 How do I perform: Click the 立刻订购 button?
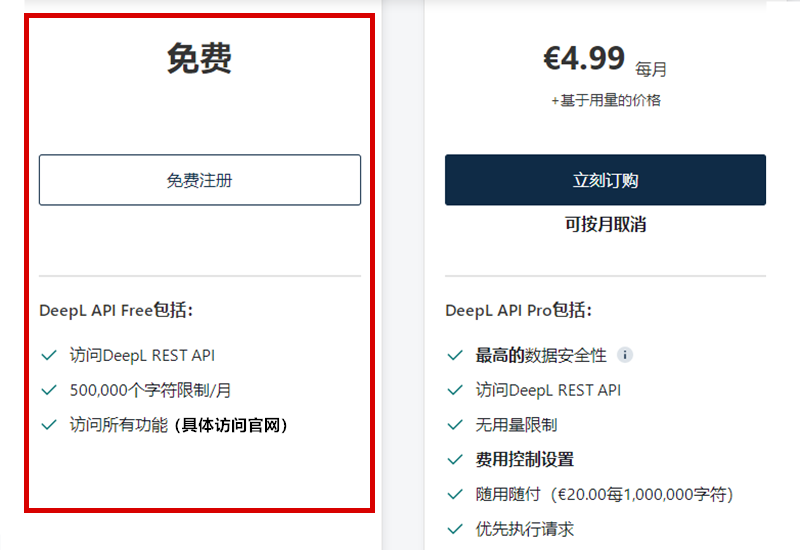point(605,180)
